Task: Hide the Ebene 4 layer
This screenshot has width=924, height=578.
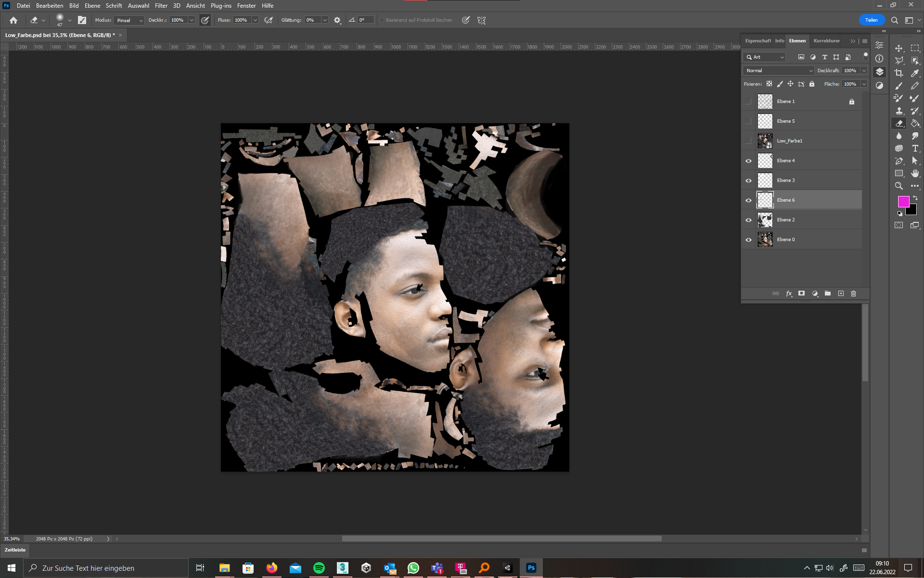Action: click(748, 161)
